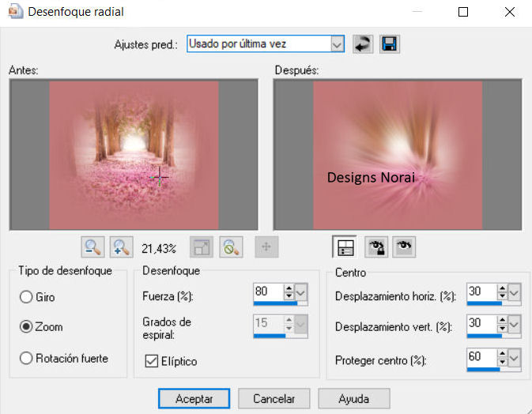Click the Antes preview image
The height and width of the screenshot is (414, 532).
[x=134, y=155]
